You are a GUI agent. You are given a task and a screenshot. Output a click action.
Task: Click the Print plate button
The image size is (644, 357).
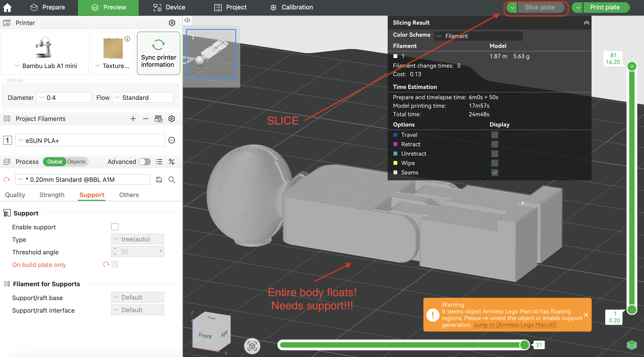tap(605, 7)
